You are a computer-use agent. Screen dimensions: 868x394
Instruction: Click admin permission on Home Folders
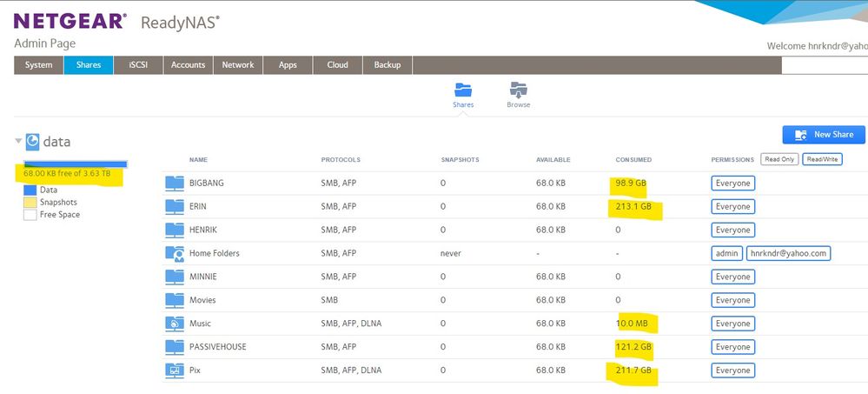726,253
